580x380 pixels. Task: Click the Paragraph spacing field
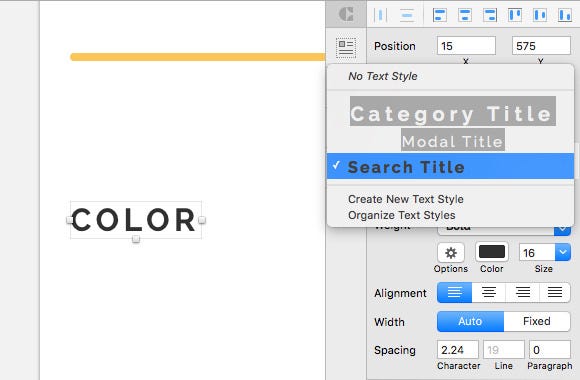(x=550, y=350)
